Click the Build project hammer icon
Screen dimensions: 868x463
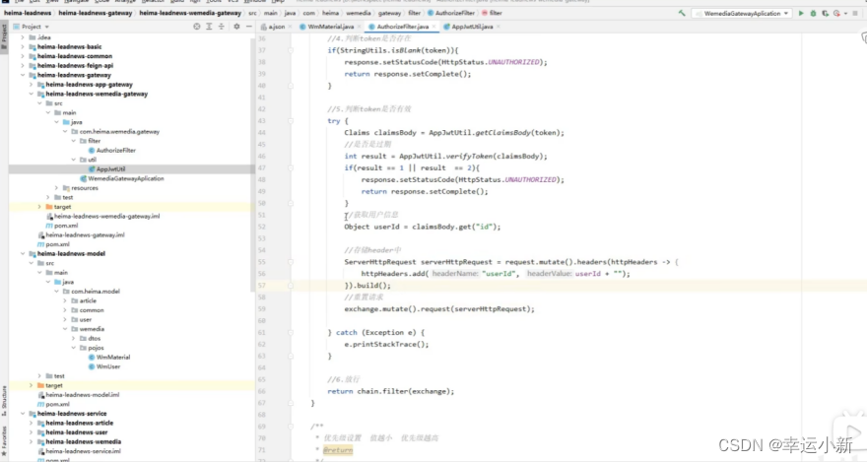(682, 13)
